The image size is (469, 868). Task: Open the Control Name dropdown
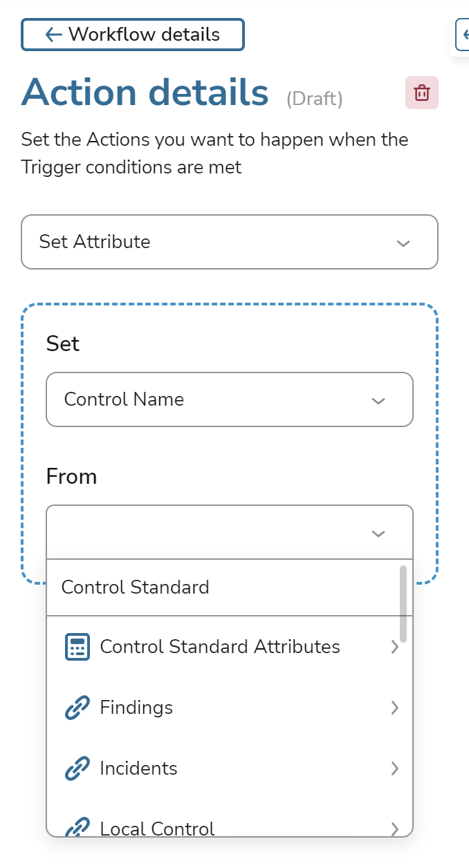230,399
